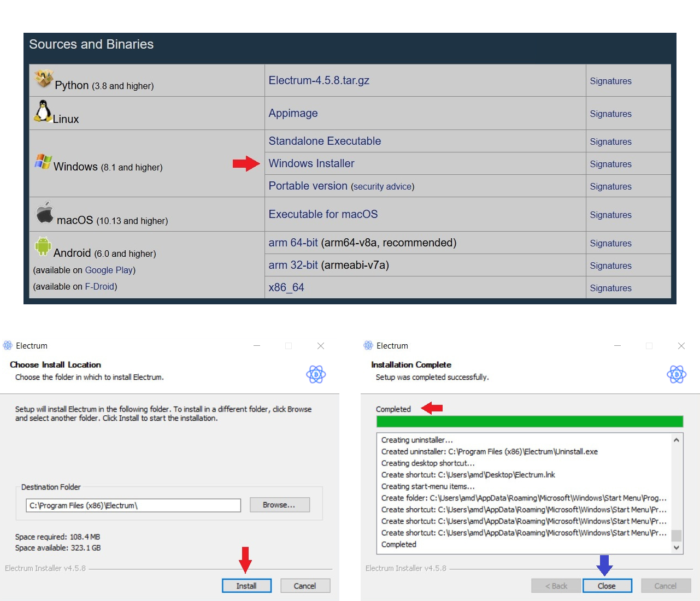
Task: Click Electrum title bar icon of Install Location window
Action: pos(8,345)
